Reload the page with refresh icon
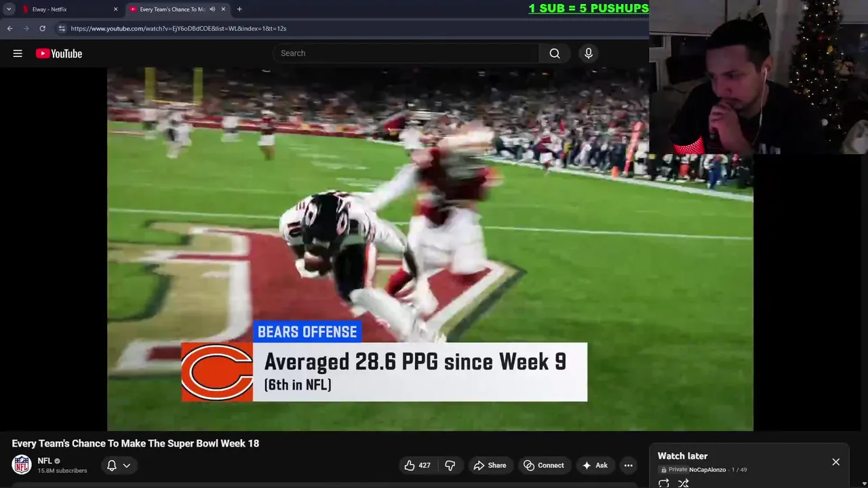Screen dimensions: 868x488 pyautogui.click(x=42, y=28)
